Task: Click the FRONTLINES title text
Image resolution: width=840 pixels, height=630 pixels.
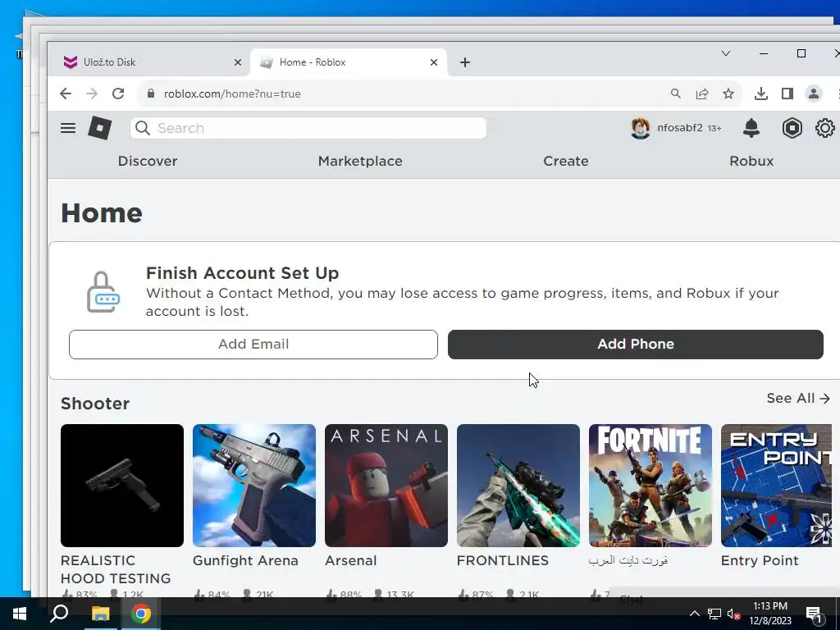Action: click(503, 561)
